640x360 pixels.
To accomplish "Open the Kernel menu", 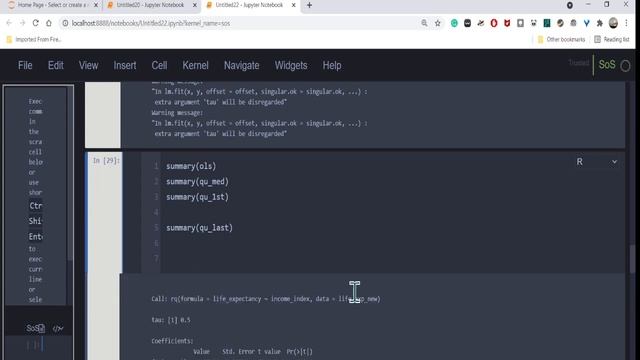I will 195,65.
